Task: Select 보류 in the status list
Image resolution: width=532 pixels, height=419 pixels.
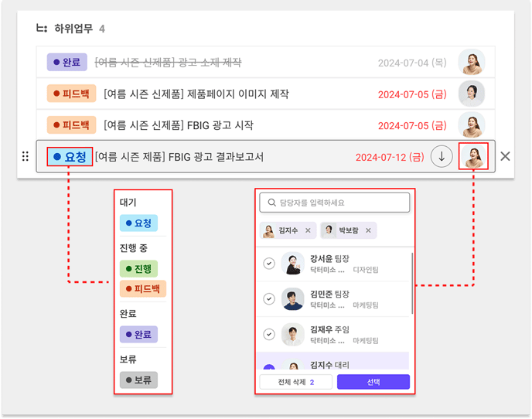Action: coord(138,380)
